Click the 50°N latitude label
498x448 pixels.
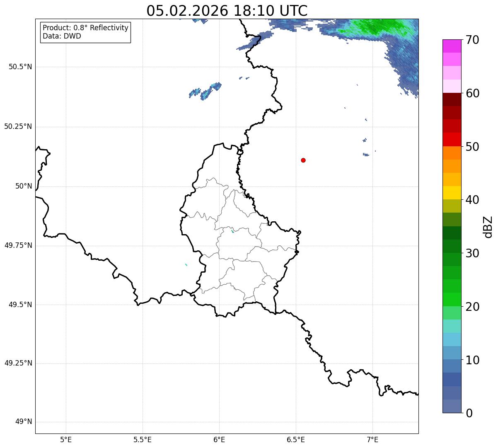(24, 186)
